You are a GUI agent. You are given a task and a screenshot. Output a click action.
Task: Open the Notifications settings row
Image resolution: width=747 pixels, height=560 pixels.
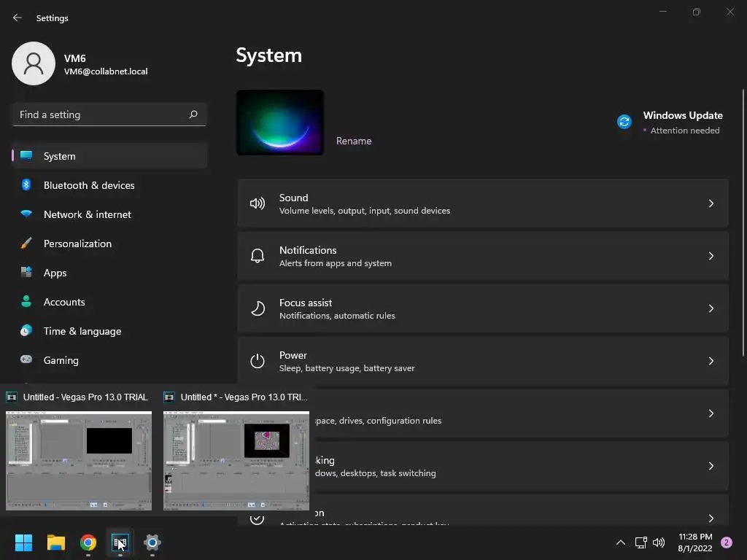click(483, 256)
